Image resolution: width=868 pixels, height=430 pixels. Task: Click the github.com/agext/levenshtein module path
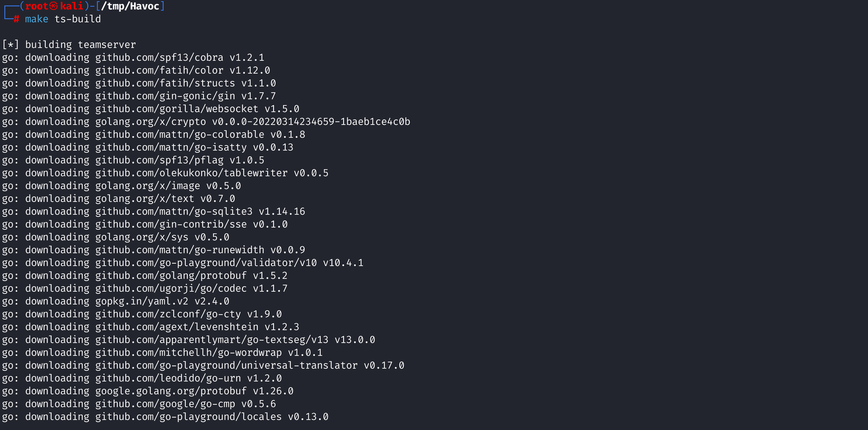click(x=177, y=327)
